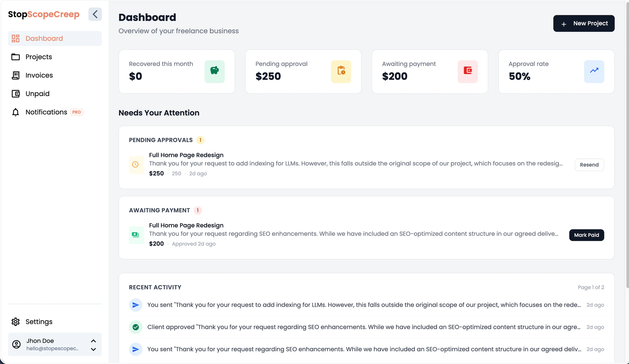Collapse the profile menu with up chevron

93,341
